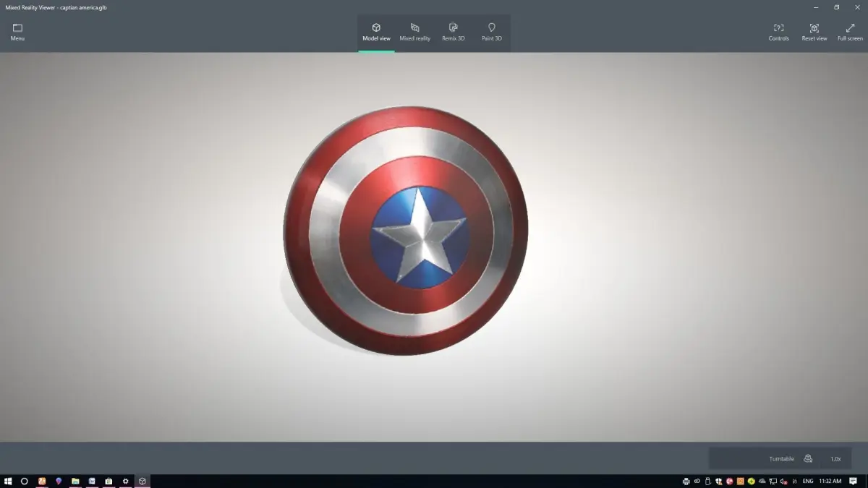Open OneDrive cloud tray icon
868x488 pixels.
tap(762, 481)
